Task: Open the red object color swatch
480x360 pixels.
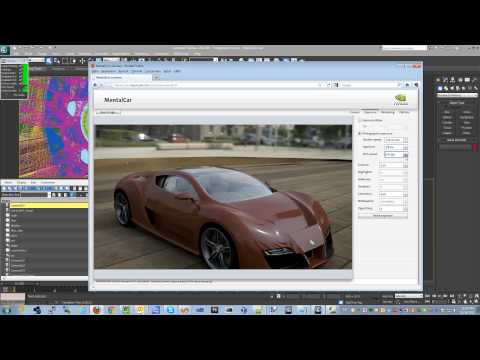Action: 475,148
